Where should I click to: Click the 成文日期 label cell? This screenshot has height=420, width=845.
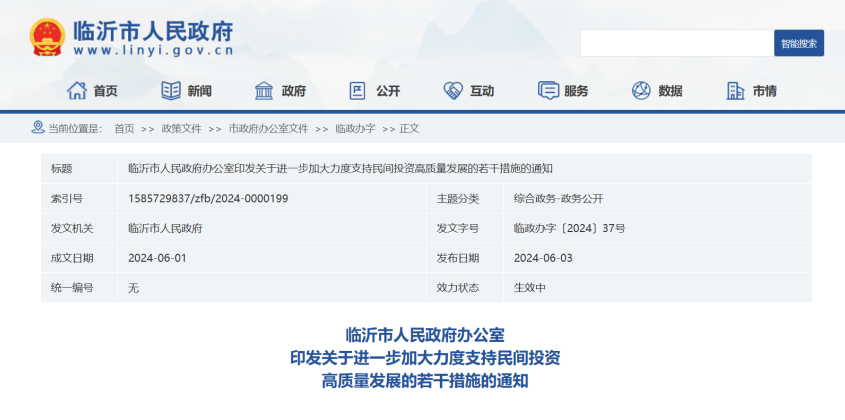(x=79, y=258)
